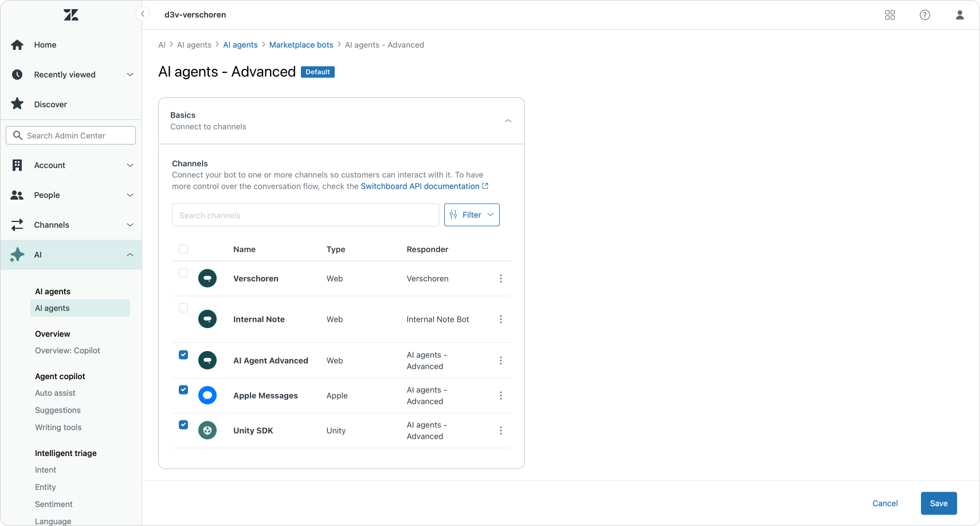
Task: Click the external link icon after documentation
Action: (485, 186)
